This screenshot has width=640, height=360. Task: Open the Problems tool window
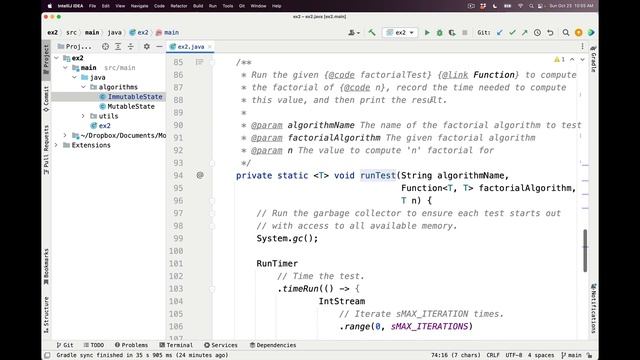(131, 345)
